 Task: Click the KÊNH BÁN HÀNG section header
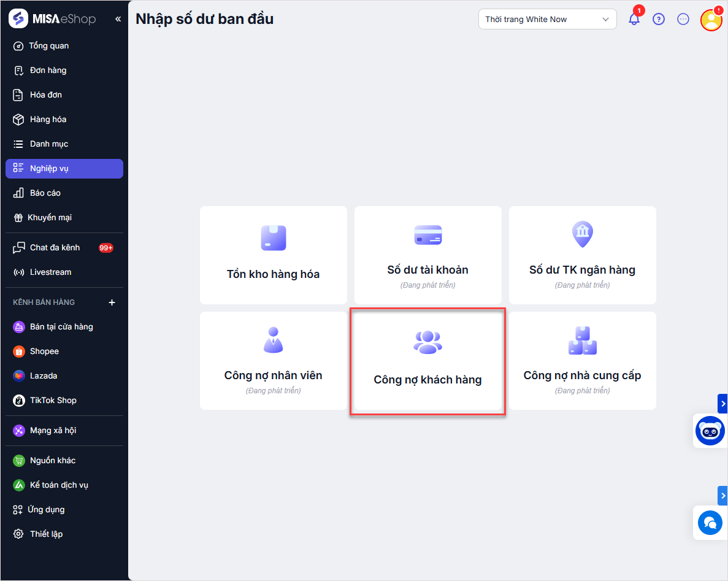(x=44, y=302)
